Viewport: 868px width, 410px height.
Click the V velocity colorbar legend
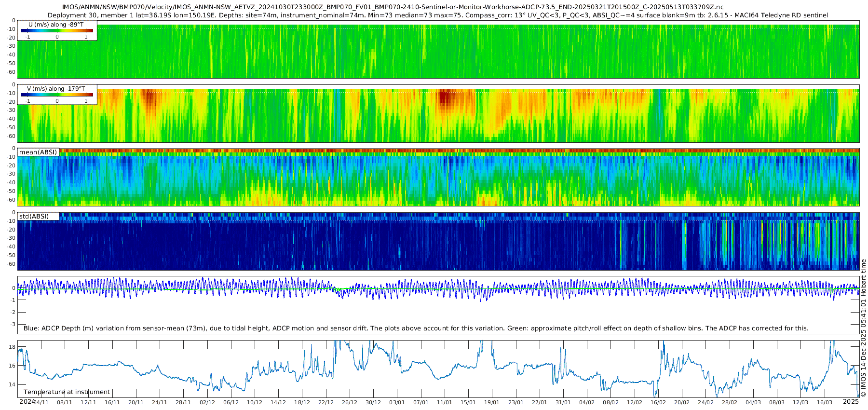[57, 96]
